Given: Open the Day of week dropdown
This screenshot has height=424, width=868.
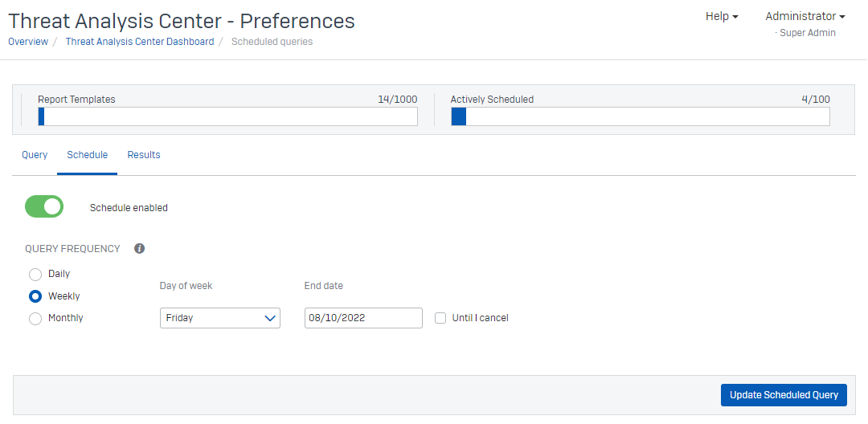Looking at the screenshot, I should tap(219, 318).
